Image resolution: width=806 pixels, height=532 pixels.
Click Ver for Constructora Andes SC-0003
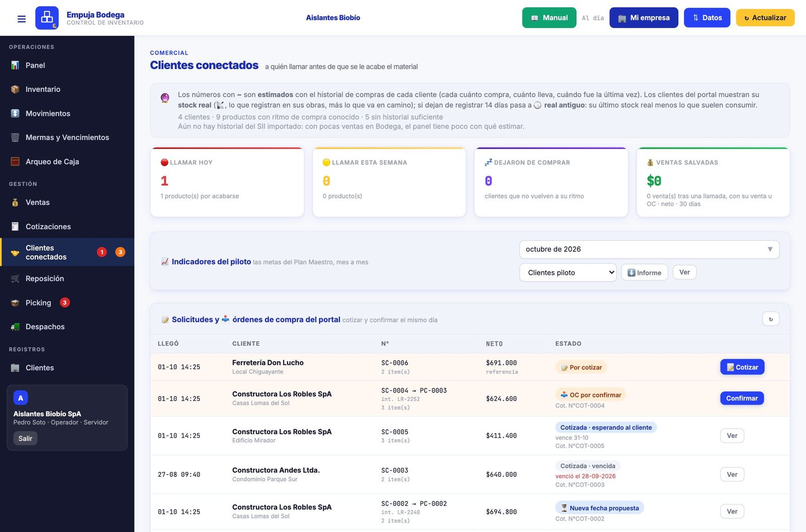(x=732, y=475)
